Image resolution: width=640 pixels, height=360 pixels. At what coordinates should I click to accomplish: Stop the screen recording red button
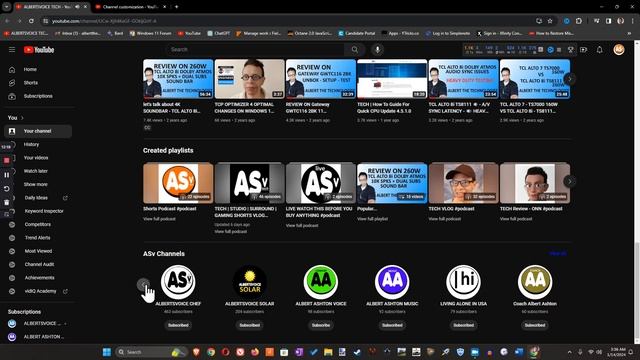pos(6,160)
